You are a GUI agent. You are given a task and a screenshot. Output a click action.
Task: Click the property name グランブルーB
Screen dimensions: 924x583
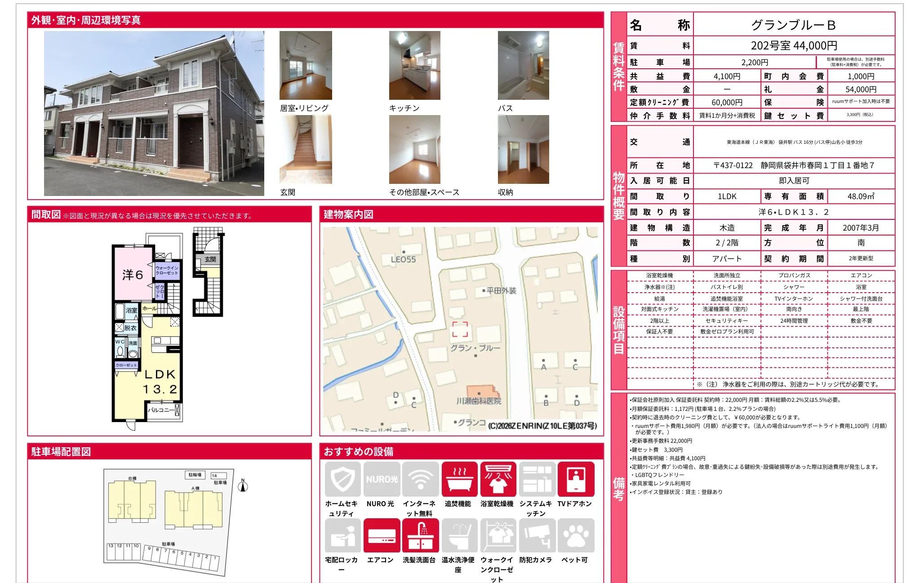[794, 25]
